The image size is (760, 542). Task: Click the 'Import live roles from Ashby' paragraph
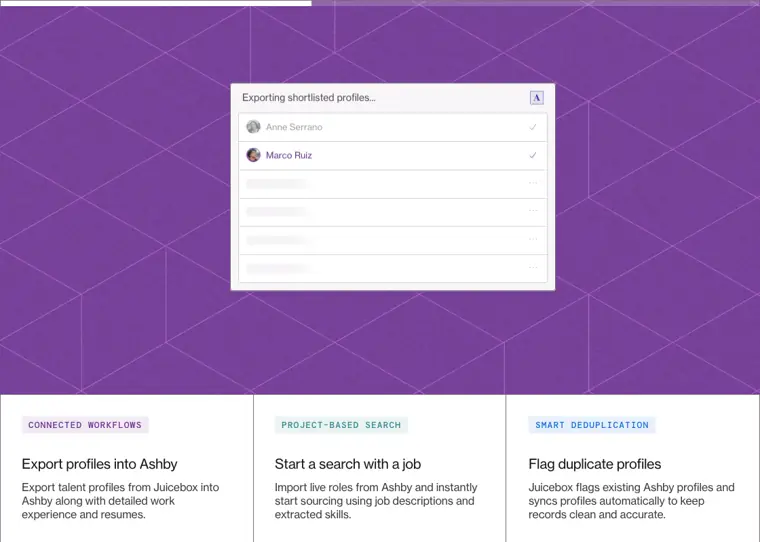[x=376, y=501]
